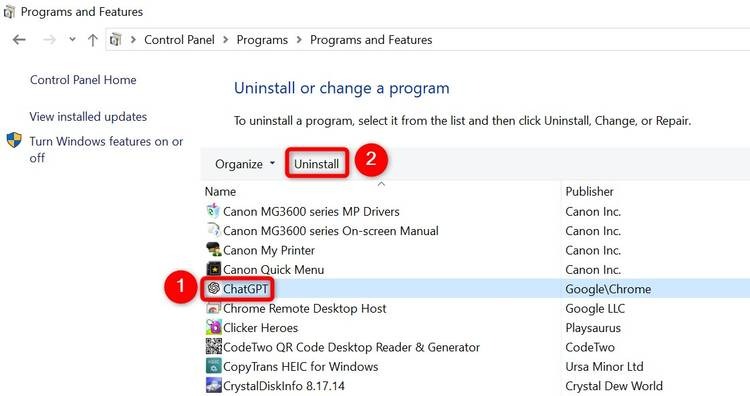
Task: Expand chevron after Control Panel breadcrumb
Action: click(x=225, y=40)
